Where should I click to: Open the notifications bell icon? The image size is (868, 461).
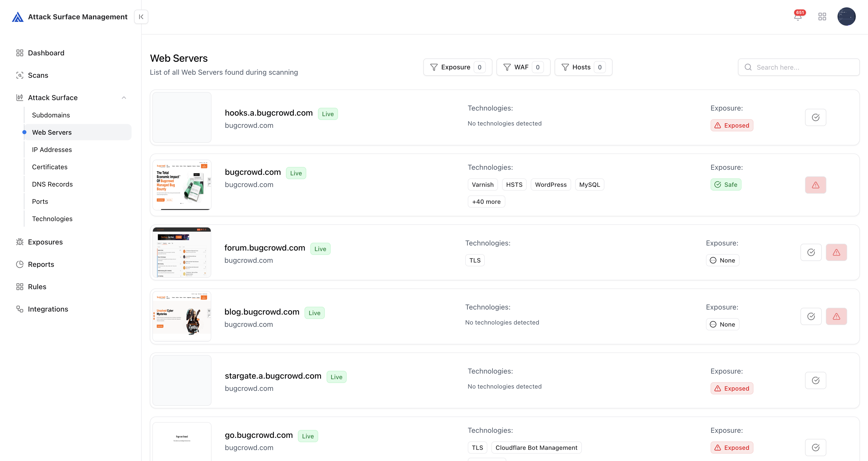tap(798, 17)
